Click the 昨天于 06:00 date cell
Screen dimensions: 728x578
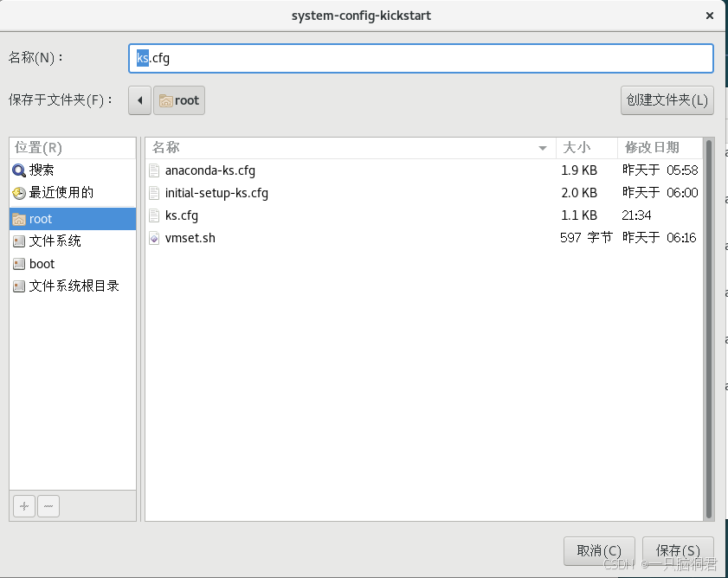660,193
